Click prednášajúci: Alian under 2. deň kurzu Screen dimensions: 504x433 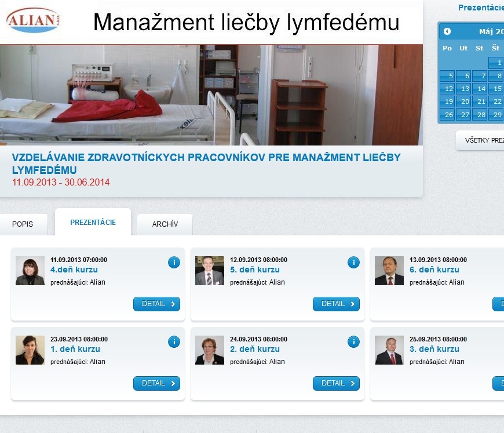257,362
